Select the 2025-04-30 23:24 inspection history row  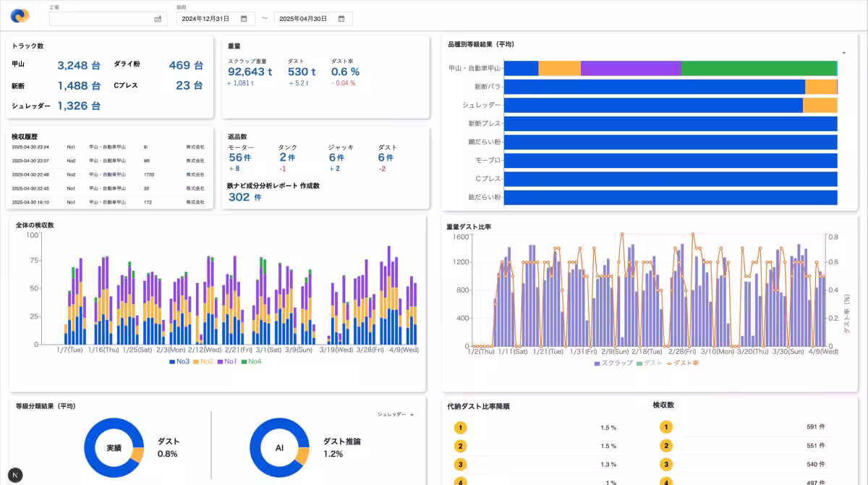pyautogui.click(x=109, y=147)
